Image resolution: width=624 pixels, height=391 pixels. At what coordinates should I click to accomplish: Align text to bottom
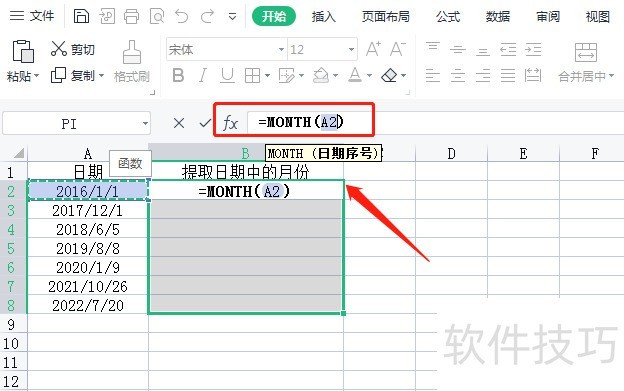point(483,51)
